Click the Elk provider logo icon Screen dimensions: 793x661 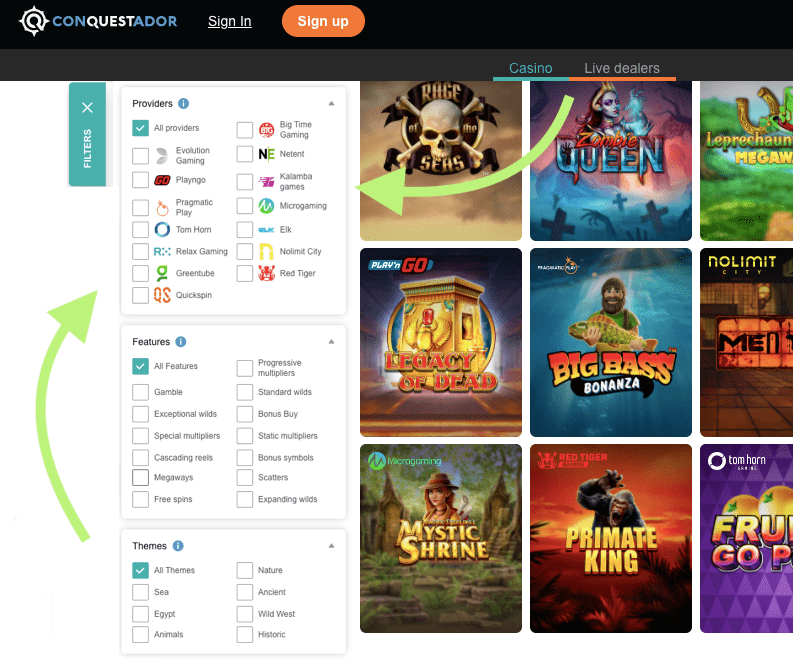point(267,230)
